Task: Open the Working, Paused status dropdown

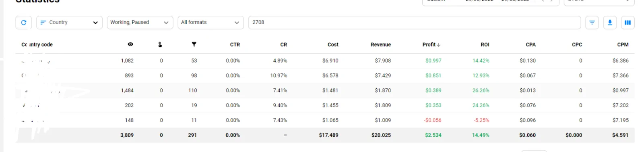Action: 140,23
